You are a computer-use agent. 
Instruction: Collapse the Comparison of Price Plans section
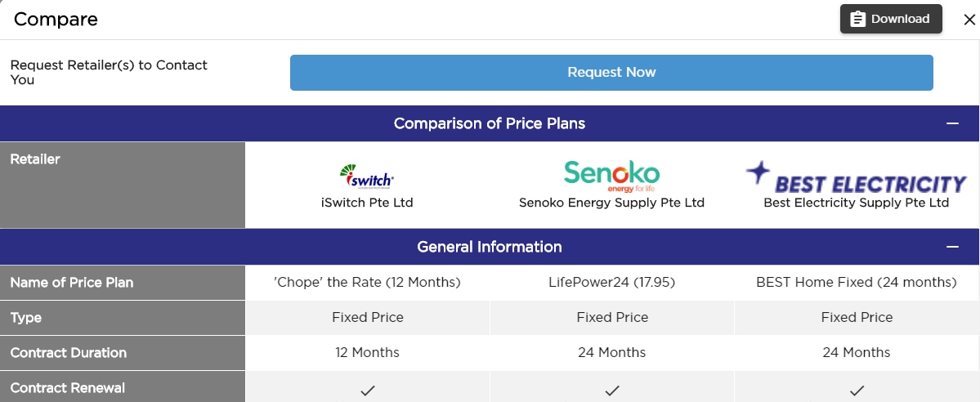coord(951,123)
